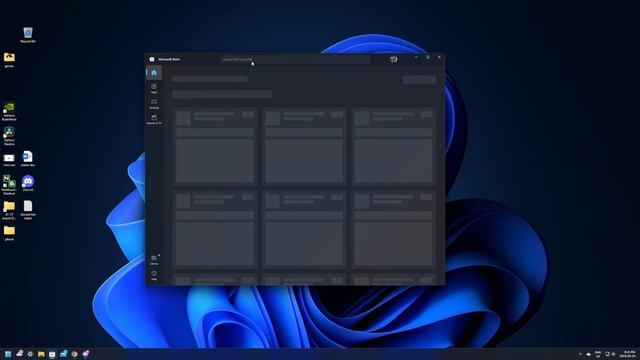Open File Explorer from the taskbar
This screenshot has width=640, height=360.
41,354
